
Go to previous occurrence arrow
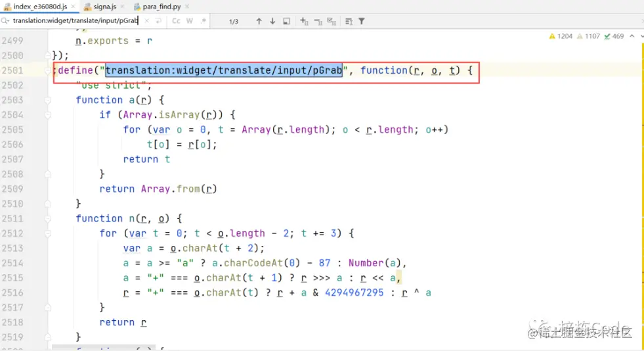(x=259, y=21)
